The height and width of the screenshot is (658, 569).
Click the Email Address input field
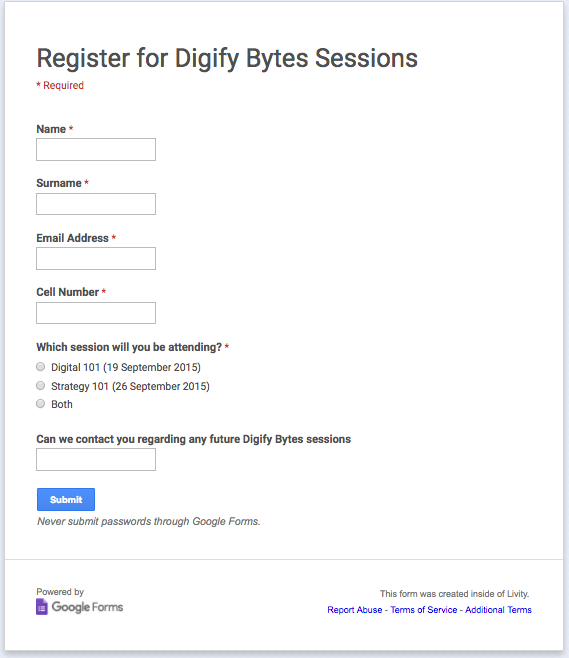pos(96,258)
